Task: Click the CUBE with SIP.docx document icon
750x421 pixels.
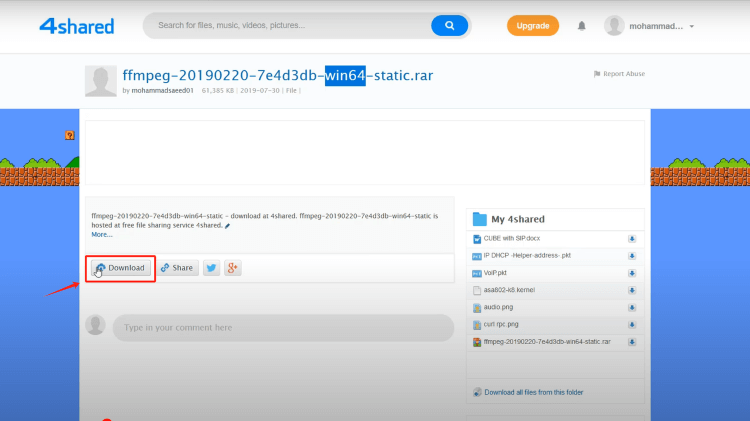Action: (x=477, y=239)
